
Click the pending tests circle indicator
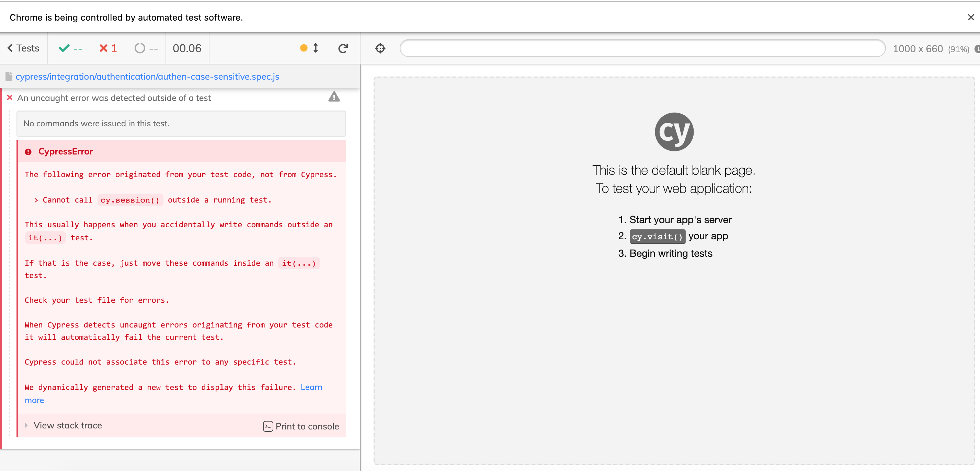(140, 48)
